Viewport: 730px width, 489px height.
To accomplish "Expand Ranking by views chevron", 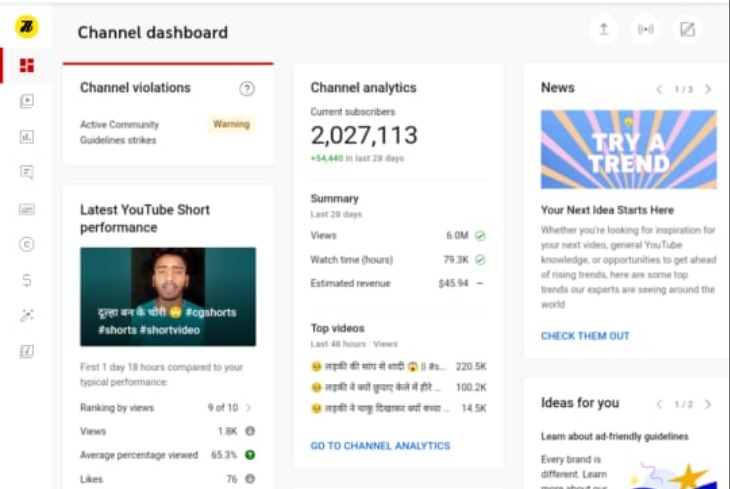I will pyautogui.click(x=249, y=408).
